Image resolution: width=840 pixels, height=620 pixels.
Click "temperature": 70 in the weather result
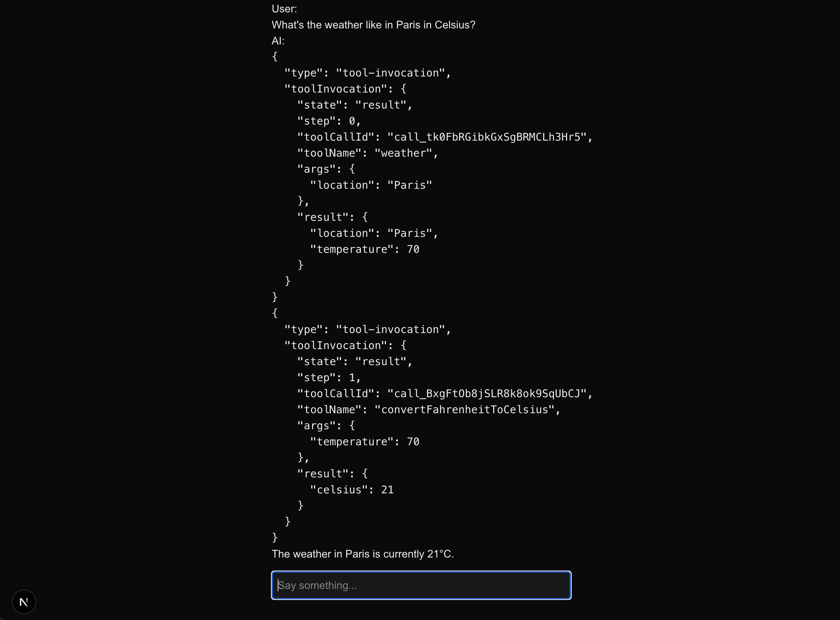point(365,249)
